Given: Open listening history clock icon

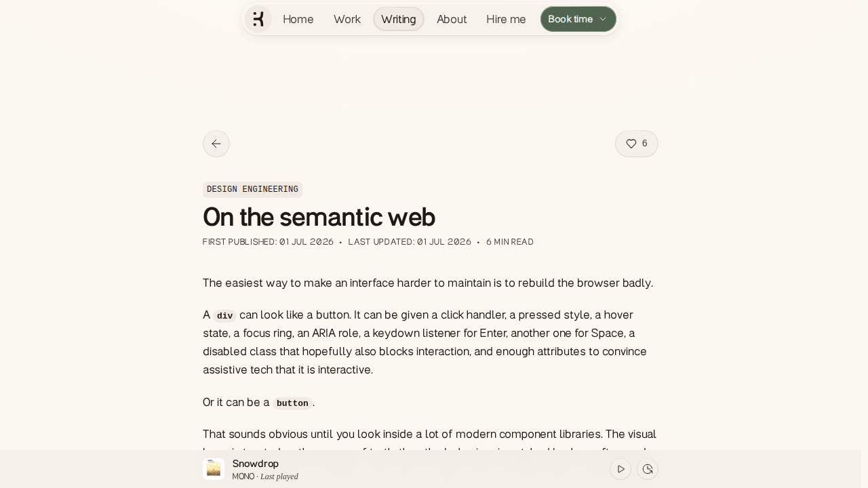Looking at the screenshot, I should click(x=648, y=469).
